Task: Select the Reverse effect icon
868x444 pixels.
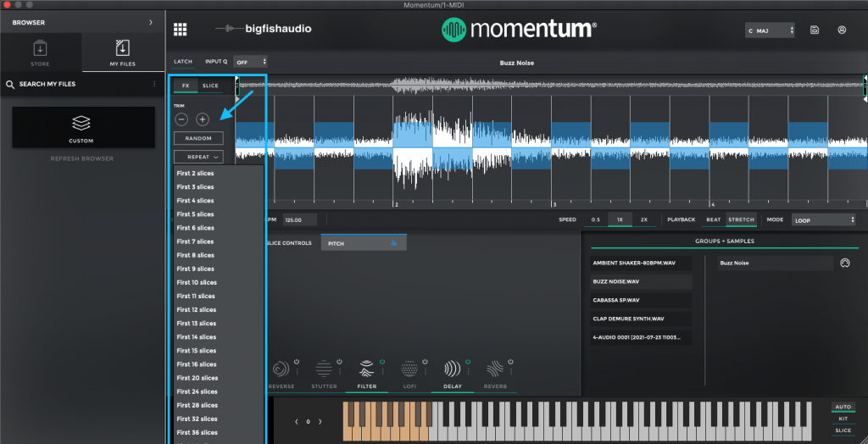Action: click(281, 368)
